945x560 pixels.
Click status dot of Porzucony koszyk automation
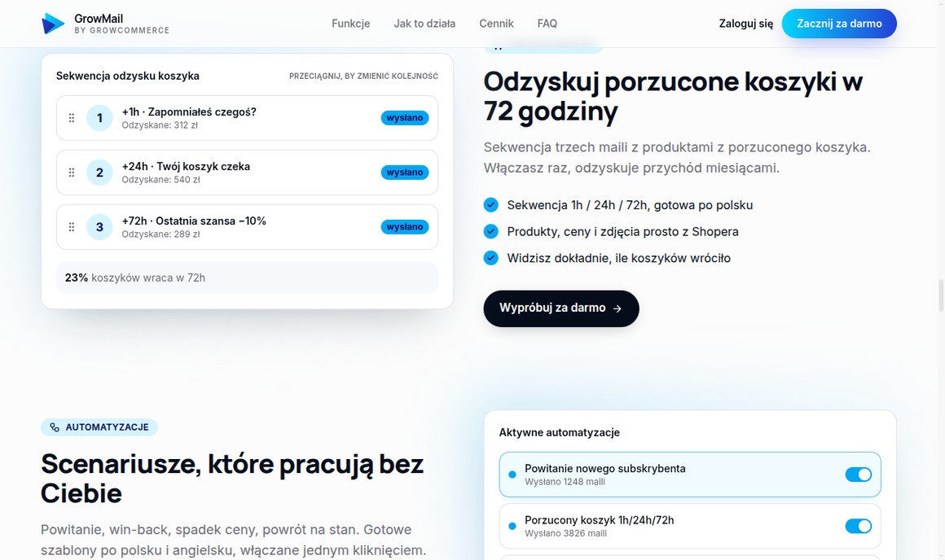512,527
